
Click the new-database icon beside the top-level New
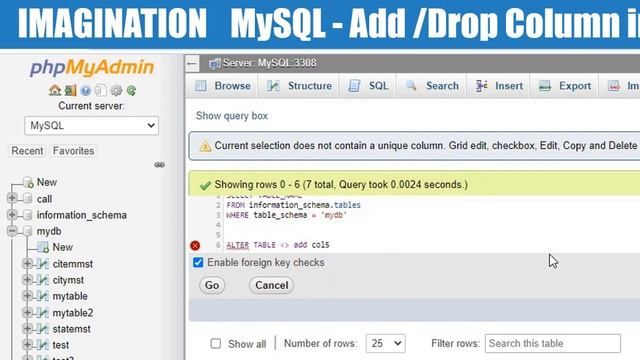click(x=28, y=182)
